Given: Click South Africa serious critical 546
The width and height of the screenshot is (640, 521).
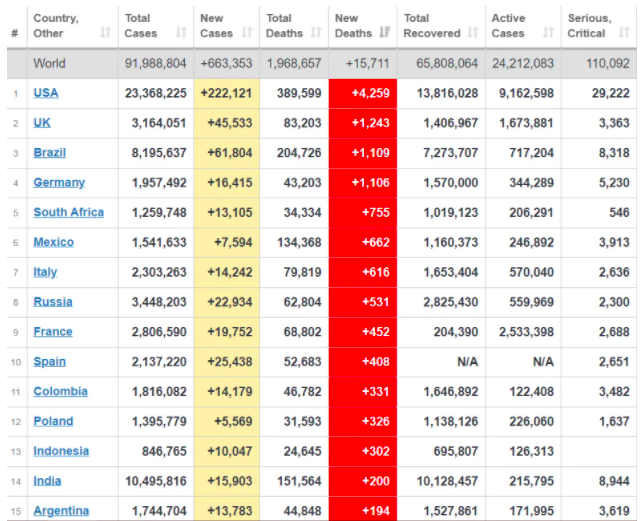Looking at the screenshot, I should [620, 212].
